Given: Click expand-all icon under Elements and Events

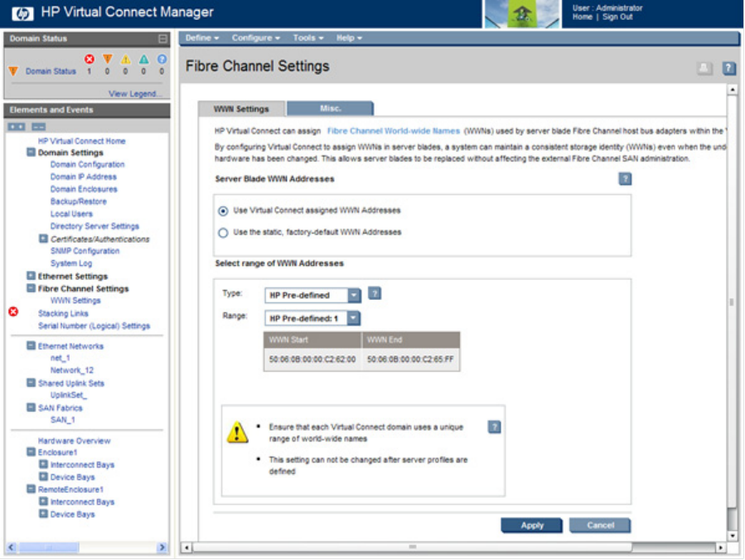Looking at the screenshot, I should [17, 127].
